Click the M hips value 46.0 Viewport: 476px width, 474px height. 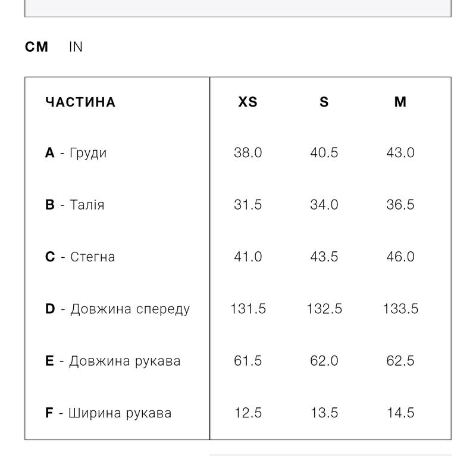tap(400, 257)
